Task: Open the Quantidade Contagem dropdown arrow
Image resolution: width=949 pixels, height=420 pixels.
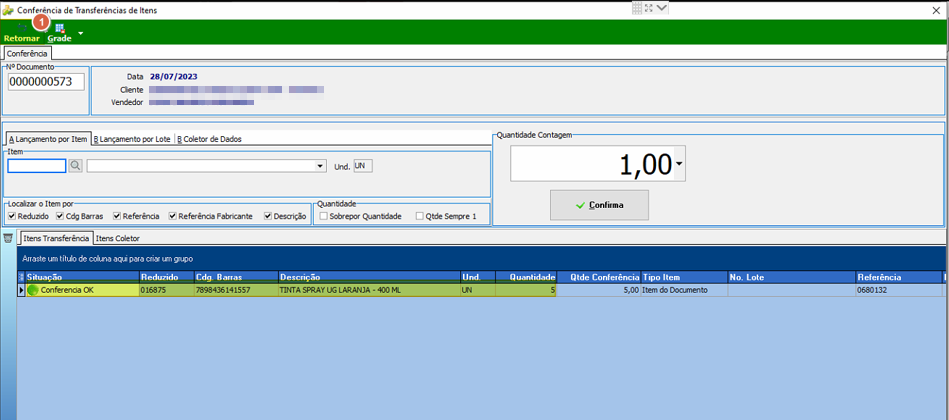Action: [679, 164]
